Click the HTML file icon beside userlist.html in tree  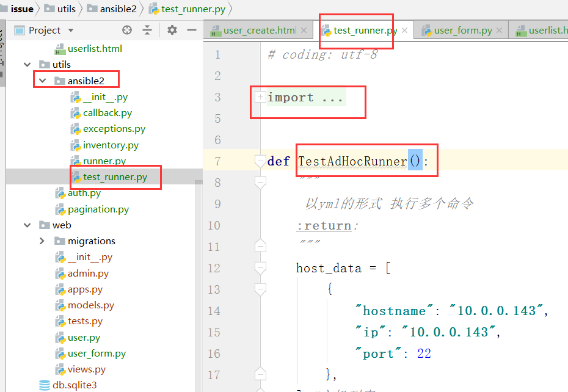(x=59, y=49)
